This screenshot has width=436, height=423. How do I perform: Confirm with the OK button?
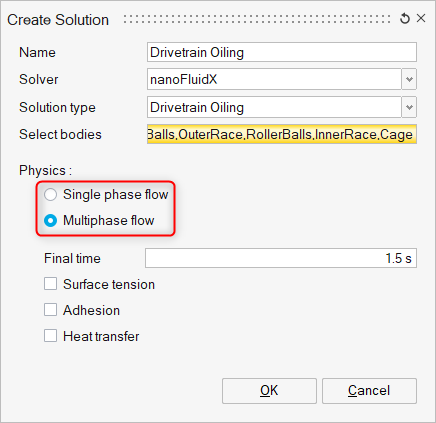pos(269,391)
